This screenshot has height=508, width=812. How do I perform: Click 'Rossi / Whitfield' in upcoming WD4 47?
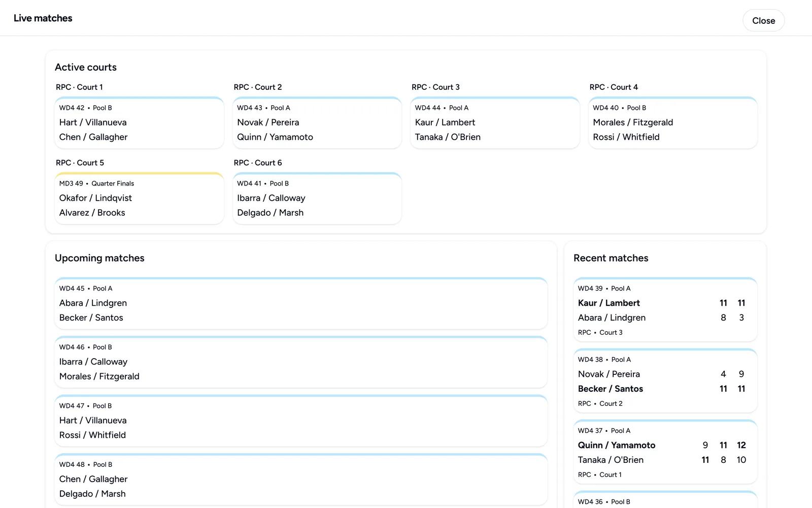pyautogui.click(x=92, y=435)
